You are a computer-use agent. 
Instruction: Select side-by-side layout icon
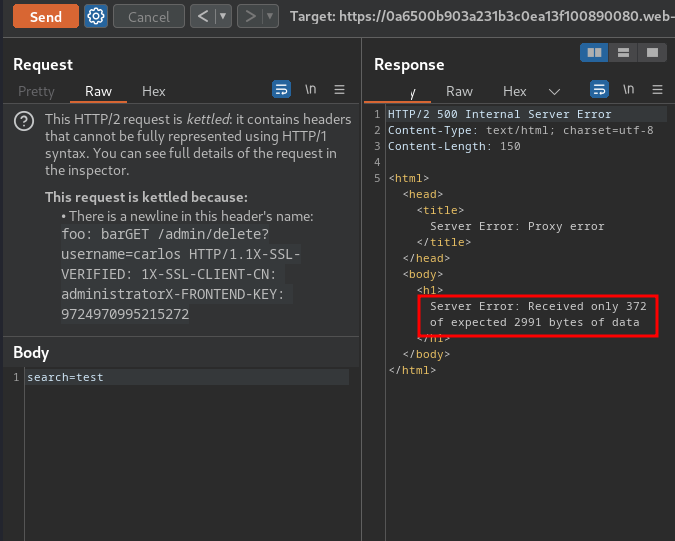click(594, 53)
